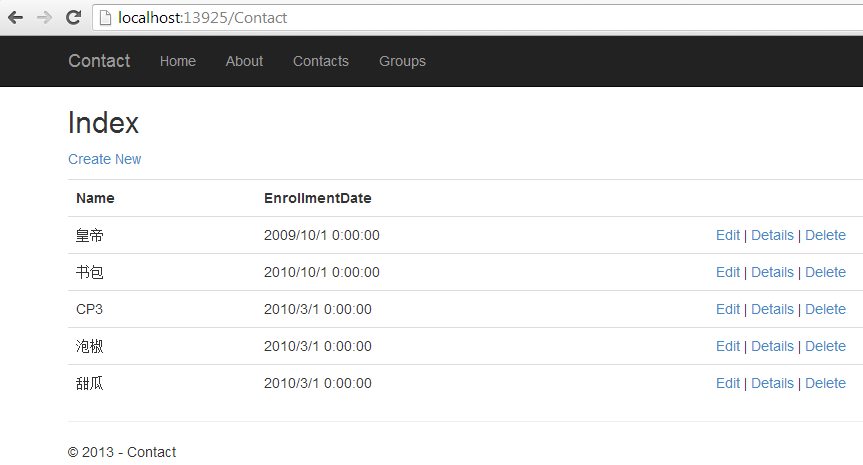Go to Home in navbar
The image size is (863, 465).
[x=178, y=61]
